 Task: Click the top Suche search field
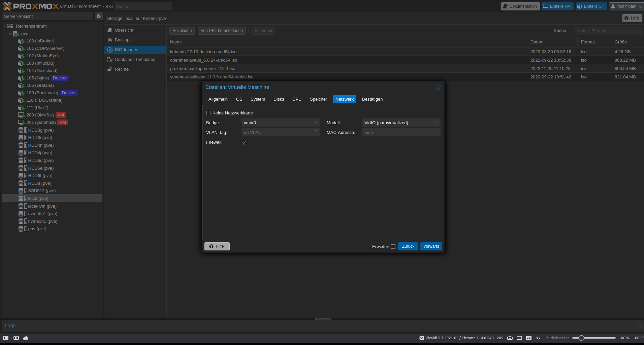pos(143,6)
